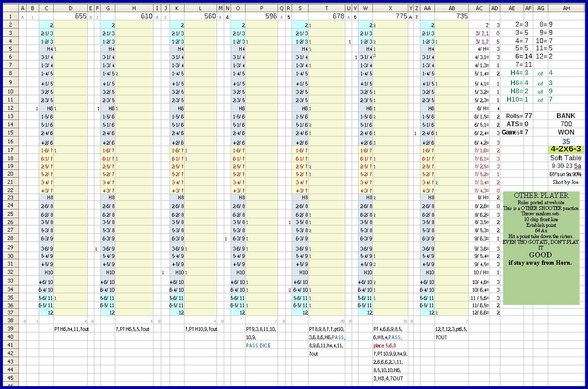The image size is (588, 389).
Task: Click the green H8= summary cell
Action: (x=512, y=91)
